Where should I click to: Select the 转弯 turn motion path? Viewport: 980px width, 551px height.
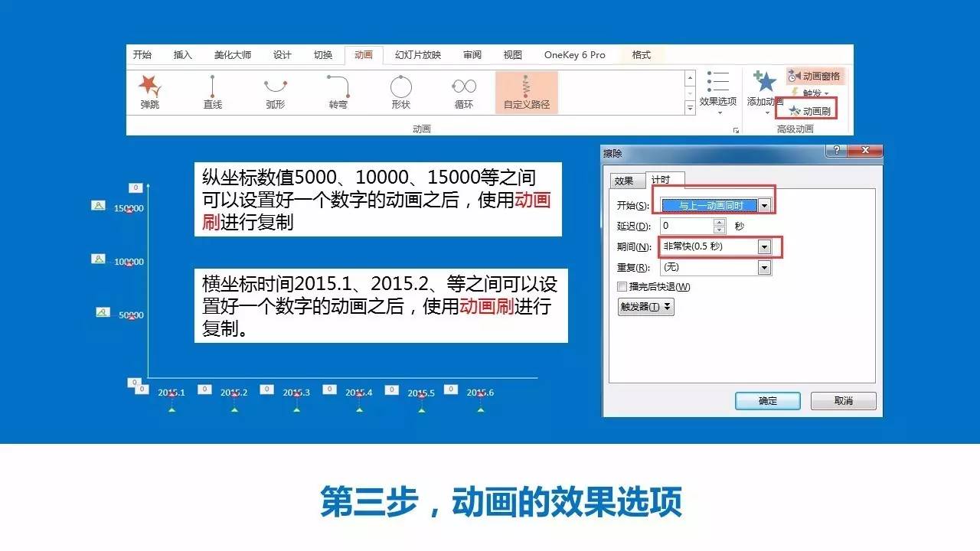point(338,92)
